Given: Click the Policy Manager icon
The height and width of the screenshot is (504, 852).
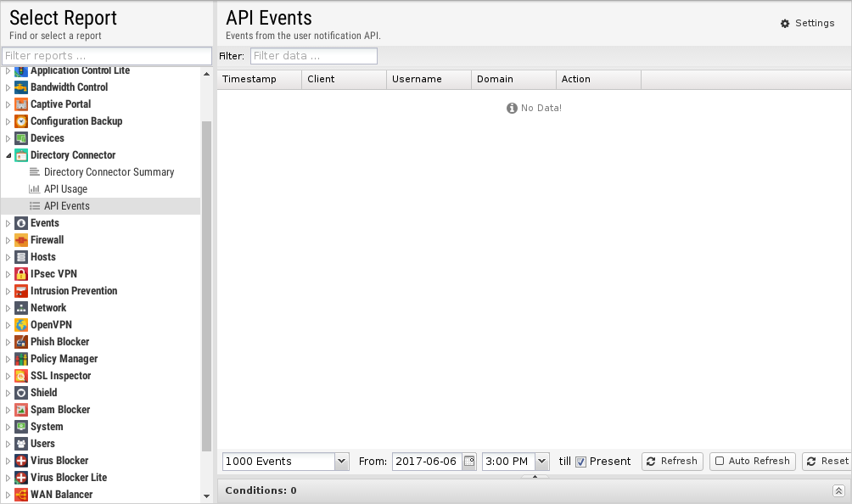Looking at the screenshot, I should coord(20,359).
